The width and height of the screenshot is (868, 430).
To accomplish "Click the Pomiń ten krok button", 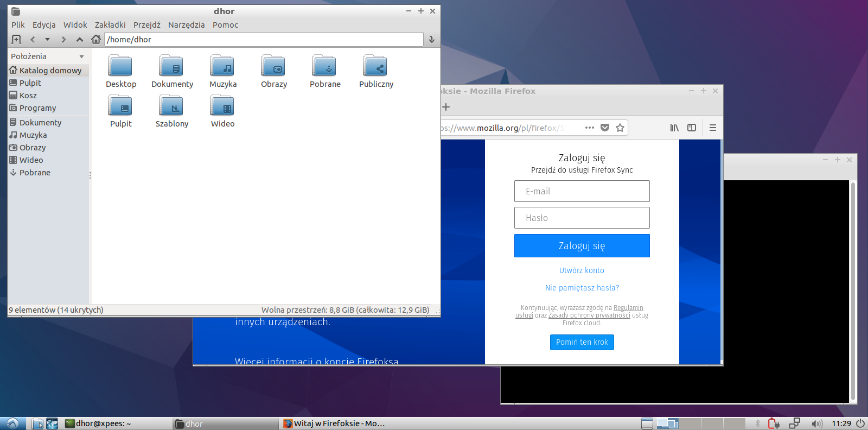I will coord(582,342).
